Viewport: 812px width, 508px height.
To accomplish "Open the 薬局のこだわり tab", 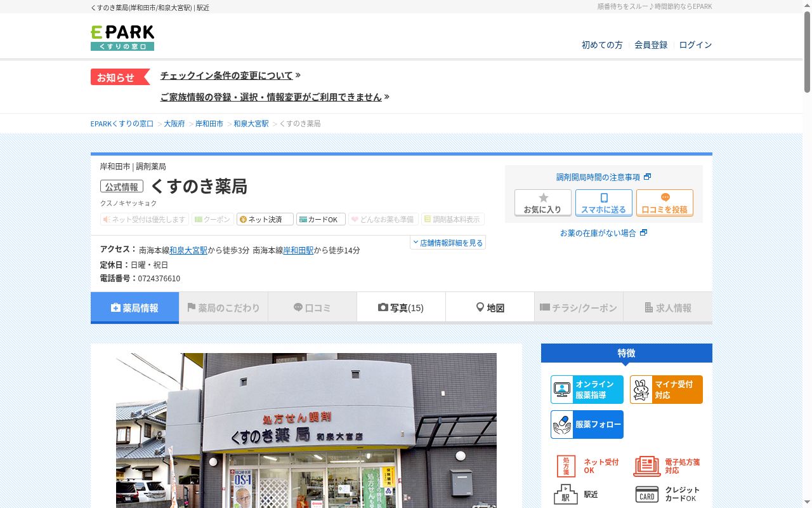I will pyautogui.click(x=223, y=307).
